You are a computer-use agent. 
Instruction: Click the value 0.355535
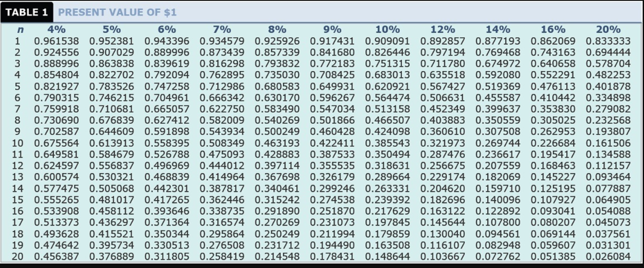pos(332,166)
